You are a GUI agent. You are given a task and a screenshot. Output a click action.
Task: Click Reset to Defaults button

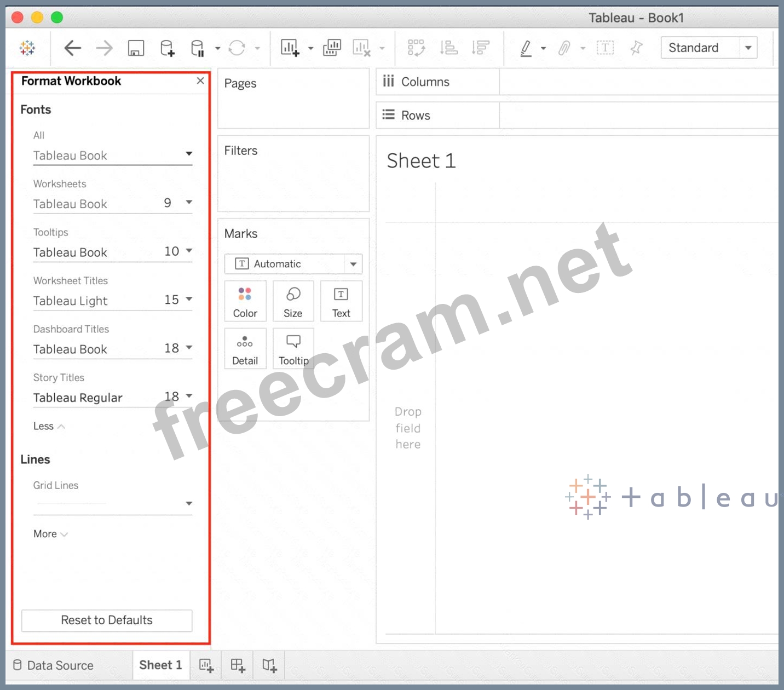(107, 620)
